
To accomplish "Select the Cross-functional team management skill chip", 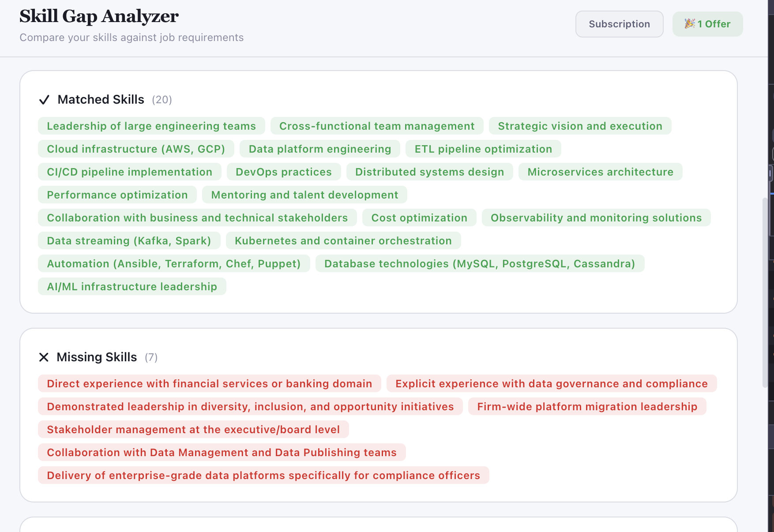I will click(376, 126).
